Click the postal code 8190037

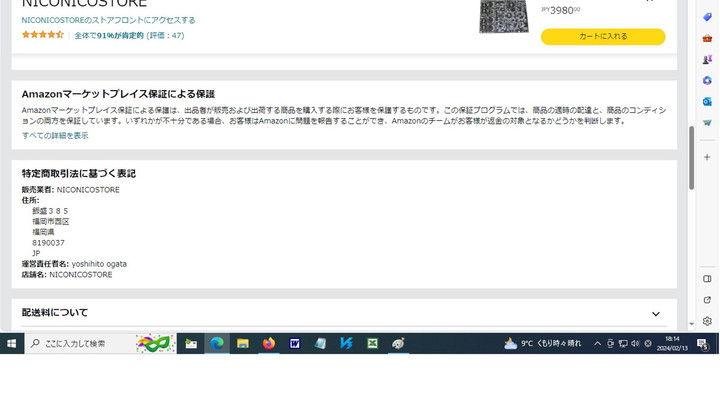pyautogui.click(x=48, y=243)
